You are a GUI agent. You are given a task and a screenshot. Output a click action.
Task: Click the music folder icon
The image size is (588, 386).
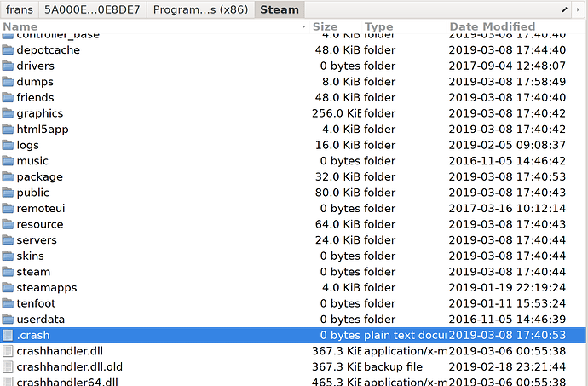pos(8,160)
